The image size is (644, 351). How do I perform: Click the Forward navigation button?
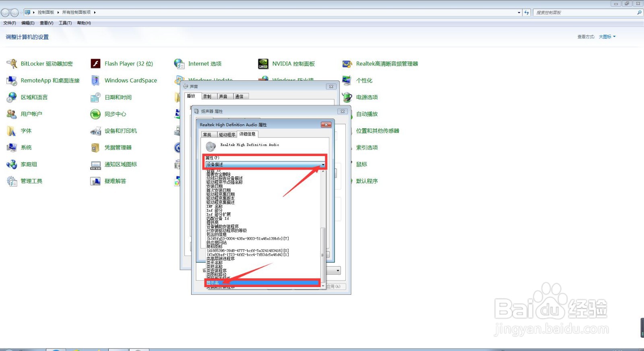pos(15,12)
